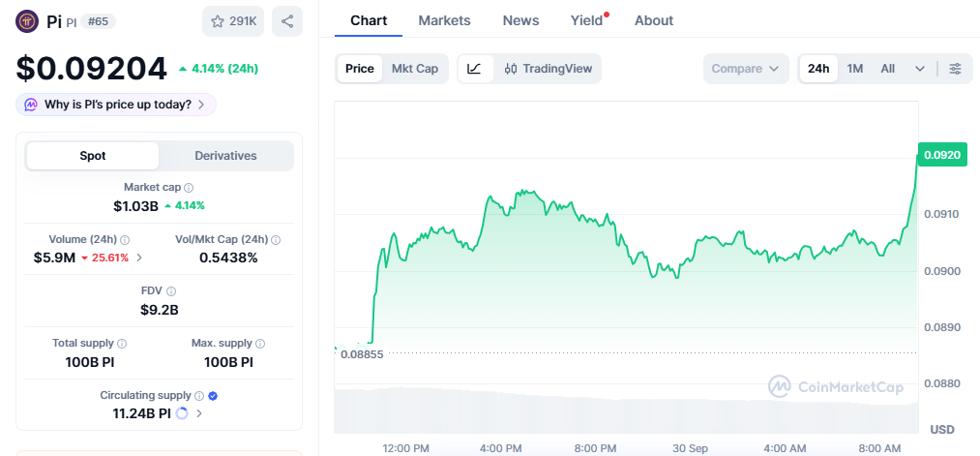Open the Compare dropdown
Viewport: 980px width, 456px height.
coord(746,69)
